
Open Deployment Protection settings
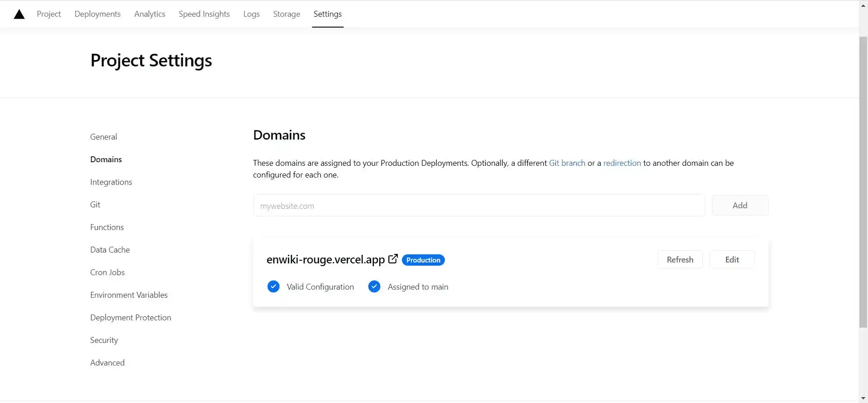click(131, 318)
